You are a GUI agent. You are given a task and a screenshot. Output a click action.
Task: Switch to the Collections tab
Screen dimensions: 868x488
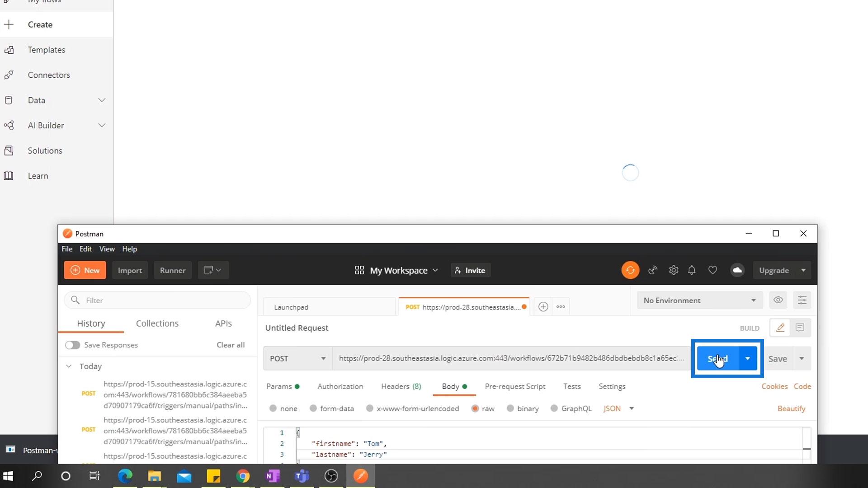tap(157, 324)
